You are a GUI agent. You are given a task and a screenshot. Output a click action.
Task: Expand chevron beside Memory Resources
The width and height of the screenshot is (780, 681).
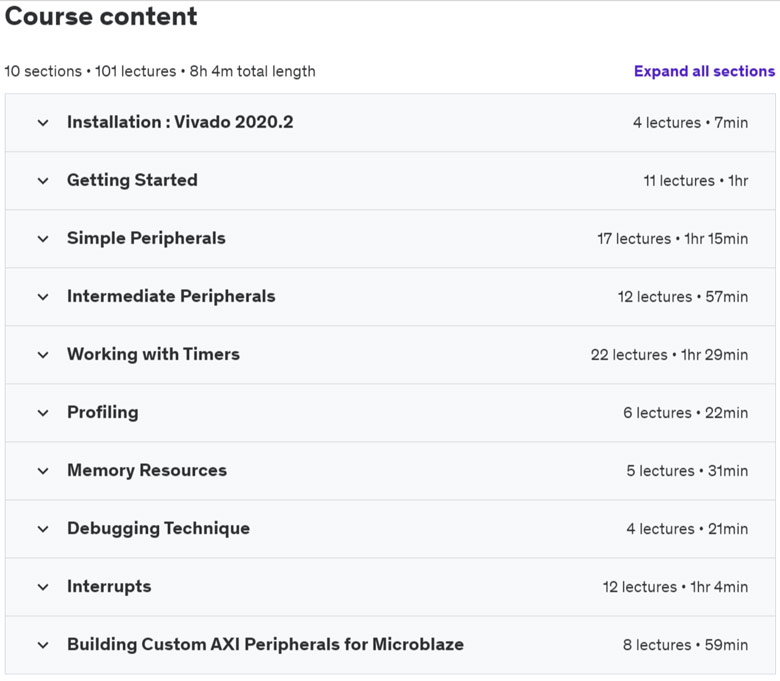tap(43, 471)
